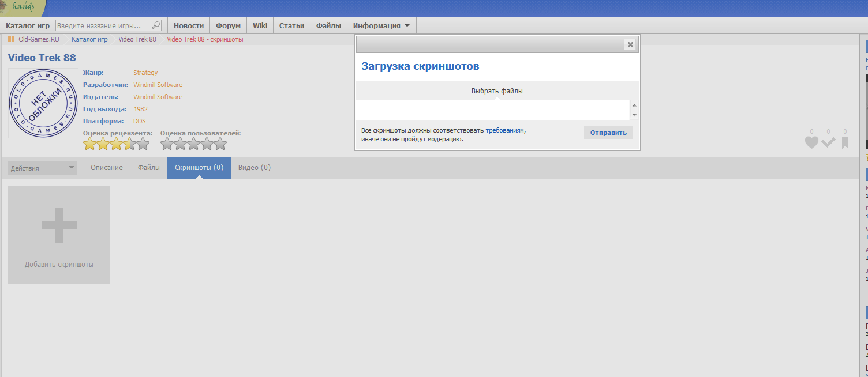The image size is (868, 377).
Task: Click Каталог игр breadcrumb link
Action: pos(89,39)
